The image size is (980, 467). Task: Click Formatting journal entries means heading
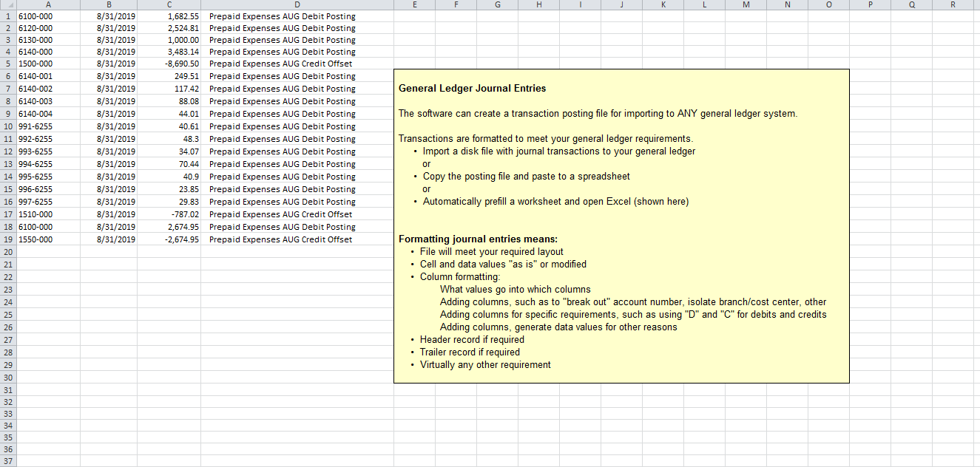pos(478,239)
